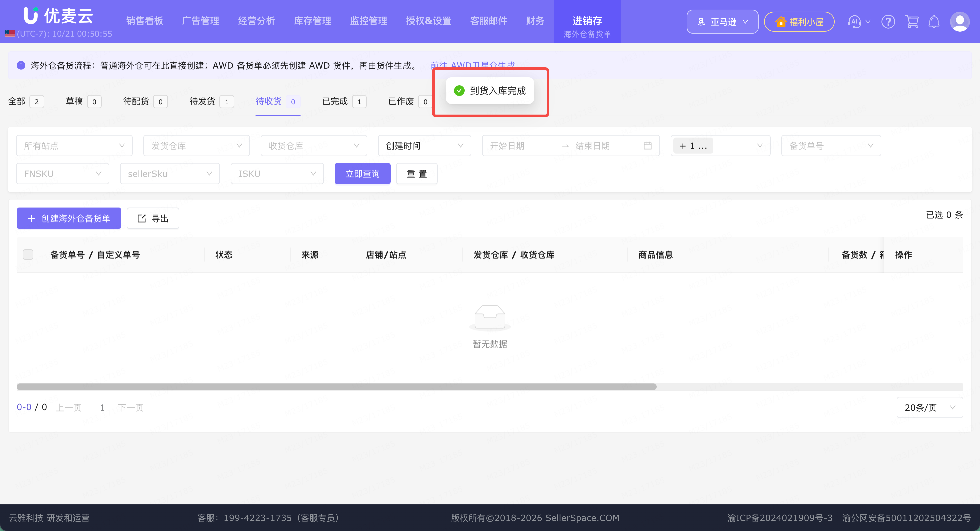Click the 结束日期 input field
Screen dimensions: 980x531
coord(605,146)
